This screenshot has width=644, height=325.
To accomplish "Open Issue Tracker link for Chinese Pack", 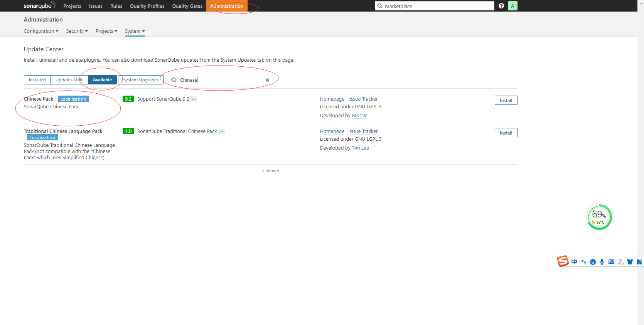I will pos(364,99).
